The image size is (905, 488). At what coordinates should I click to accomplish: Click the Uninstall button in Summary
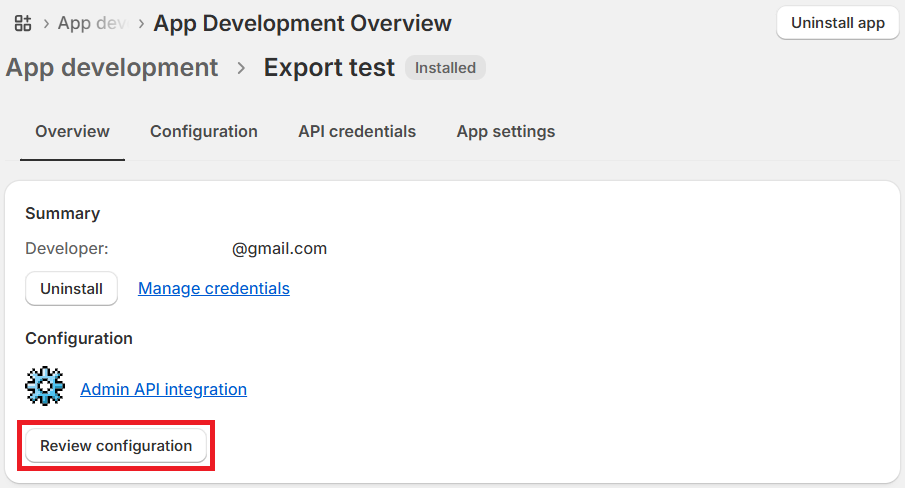[x=71, y=289]
